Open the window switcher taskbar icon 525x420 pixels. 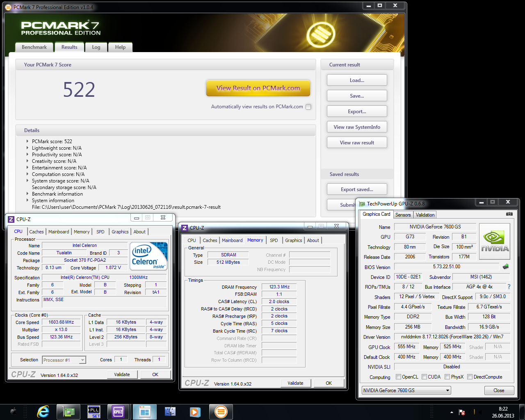point(144,411)
